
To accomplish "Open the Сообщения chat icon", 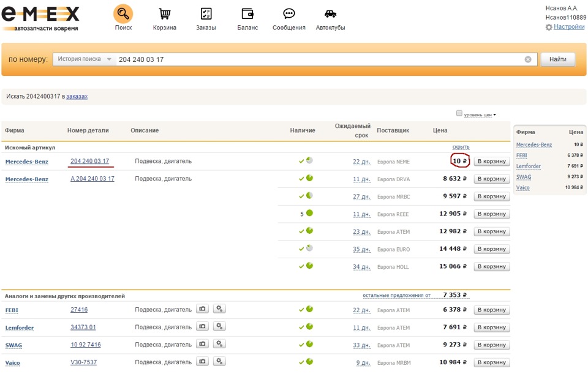I will (288, 14).
